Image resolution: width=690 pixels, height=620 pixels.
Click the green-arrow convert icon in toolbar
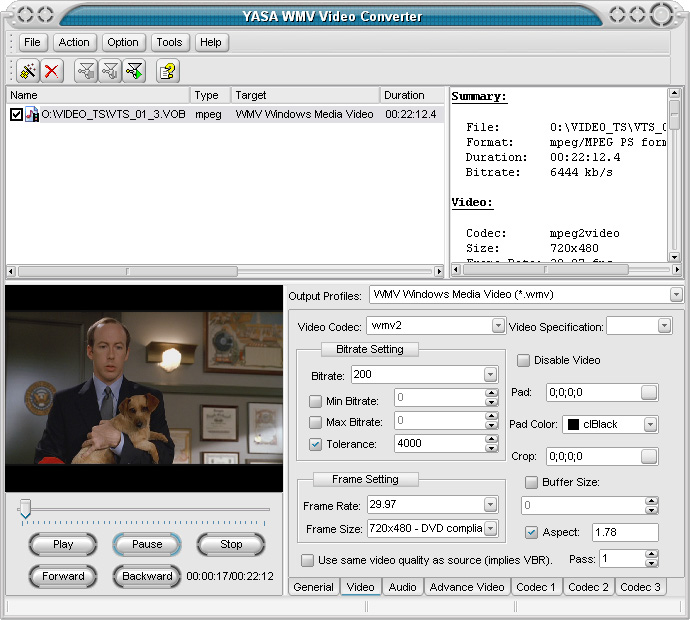point(135,71)
